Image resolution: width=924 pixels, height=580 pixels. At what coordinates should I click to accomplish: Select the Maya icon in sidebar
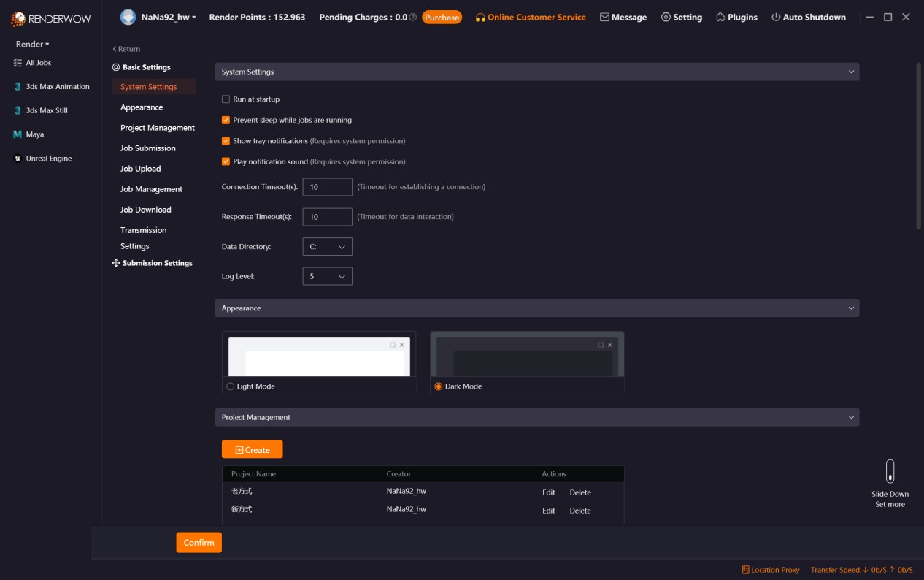(18, 134)
